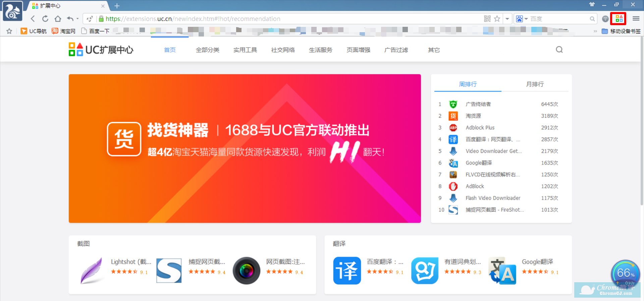Select the 其它 navigation tab
Screen dimensions: 644x301
pyautogui.click(x=434, y=50)
